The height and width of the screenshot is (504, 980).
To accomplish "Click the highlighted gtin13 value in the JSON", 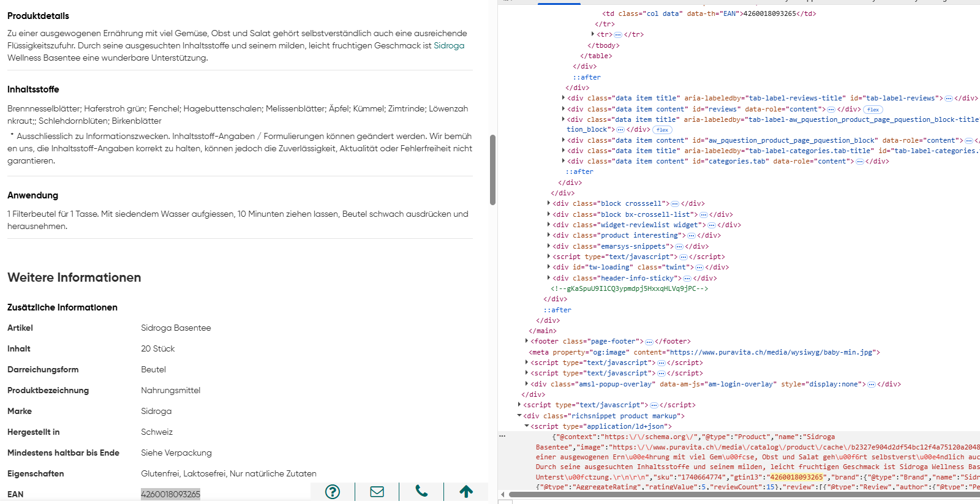I will (797, 477).
